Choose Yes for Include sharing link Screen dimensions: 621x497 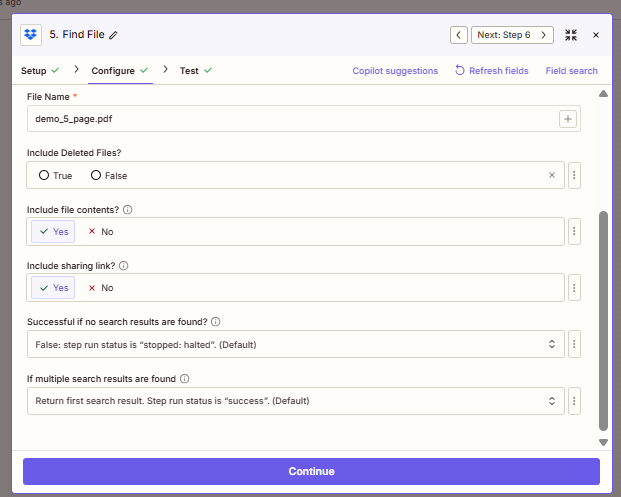53,287
